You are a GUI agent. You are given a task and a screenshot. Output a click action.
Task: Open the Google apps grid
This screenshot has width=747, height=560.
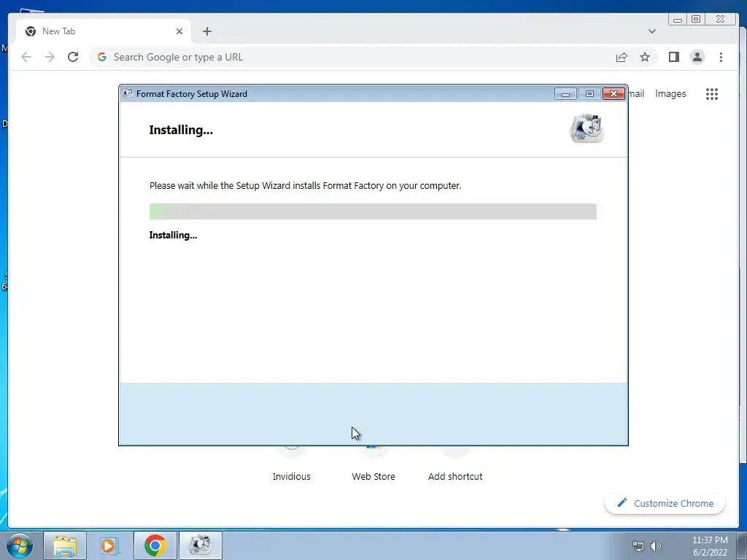712,94
